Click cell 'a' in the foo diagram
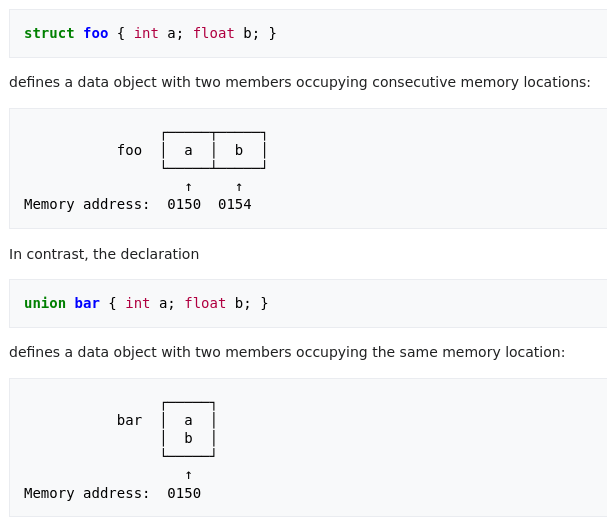607x525 pixels. tap(189, 150)
